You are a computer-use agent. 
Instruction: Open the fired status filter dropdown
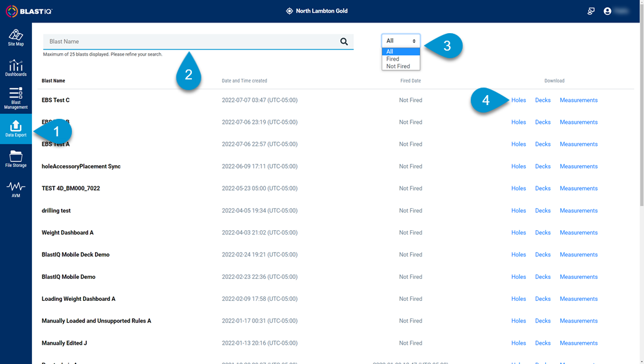click(x=401, y=41)
